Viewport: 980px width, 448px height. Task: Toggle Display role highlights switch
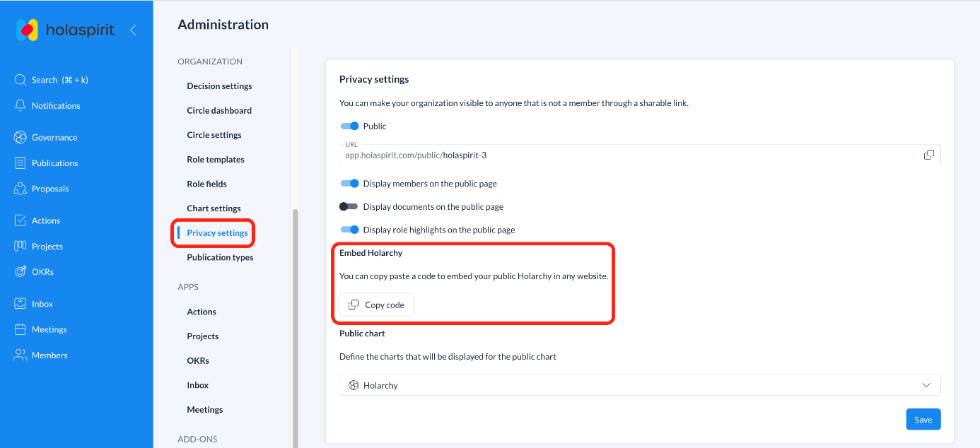point(349,230)
